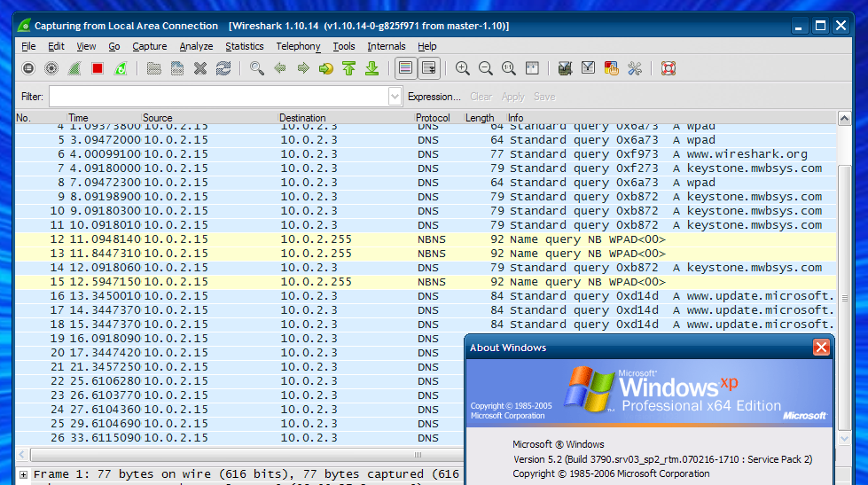
Task: Click the packet list vertical scrollbar thumb
Action: tap(844, 298)
